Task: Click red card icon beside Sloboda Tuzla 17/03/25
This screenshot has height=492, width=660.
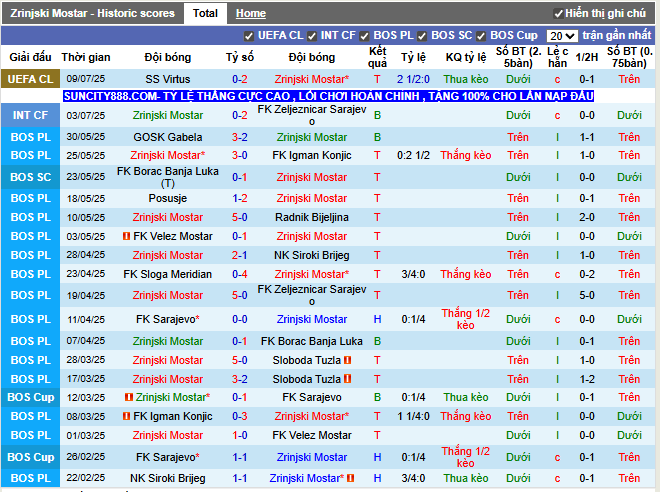Action: coord(348,379)
